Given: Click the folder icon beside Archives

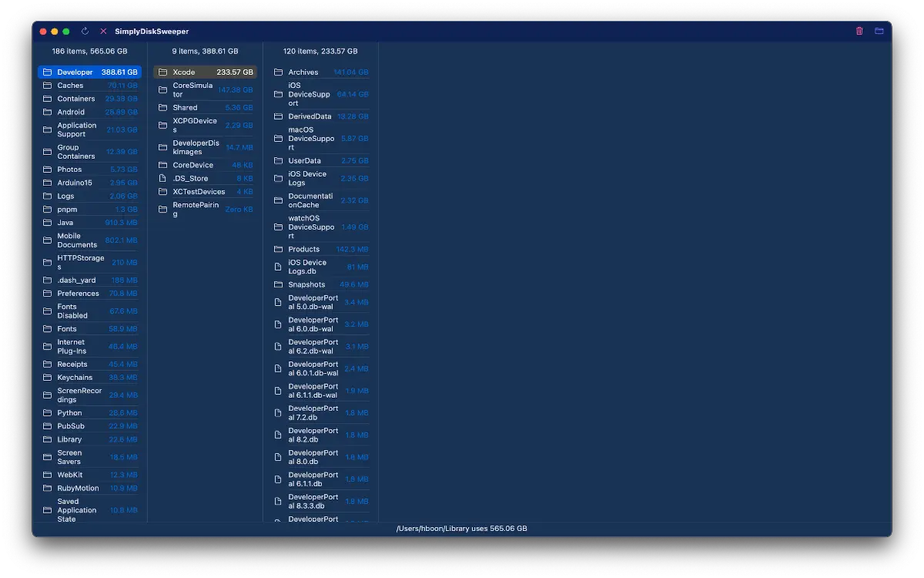Looking at the screenshot, I should coord(279,72).
